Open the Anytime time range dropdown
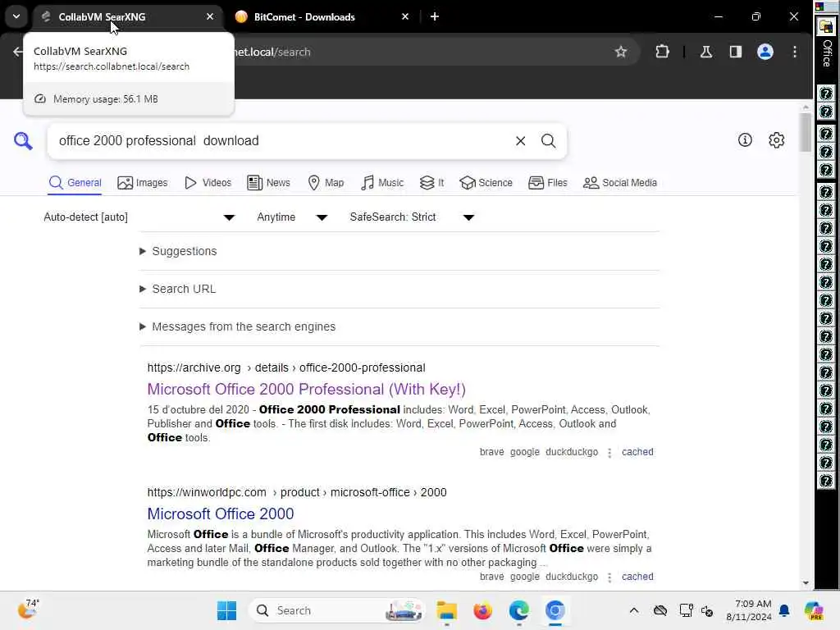Viewport: 840px width, 630px height. pyautogui.click(x=292, y=217)
